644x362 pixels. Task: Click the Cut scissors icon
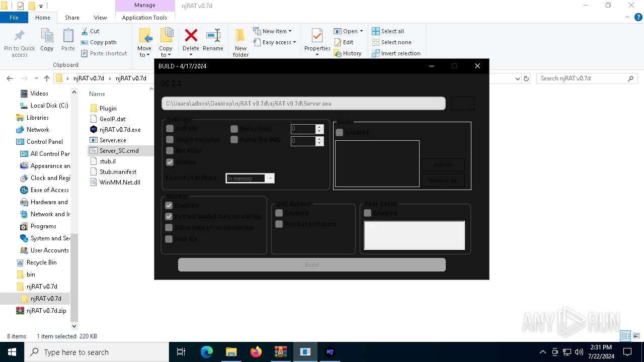[x=85, y=31]
